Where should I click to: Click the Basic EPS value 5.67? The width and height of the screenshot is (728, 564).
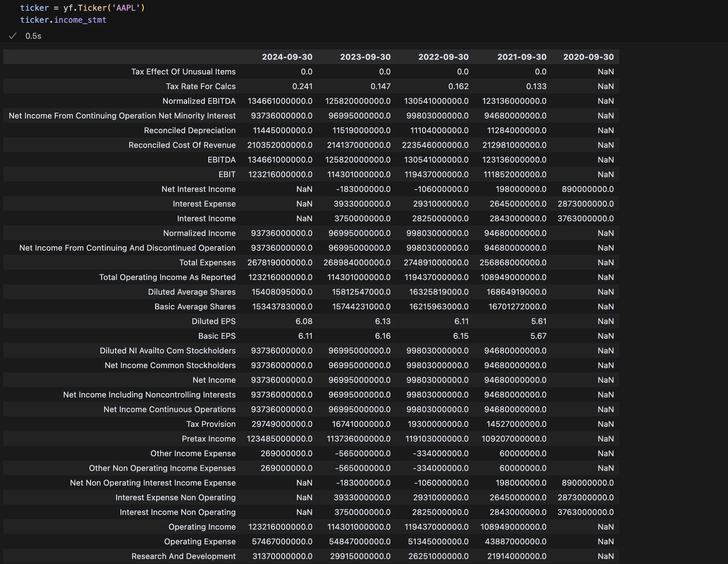(x=538, y=336)
